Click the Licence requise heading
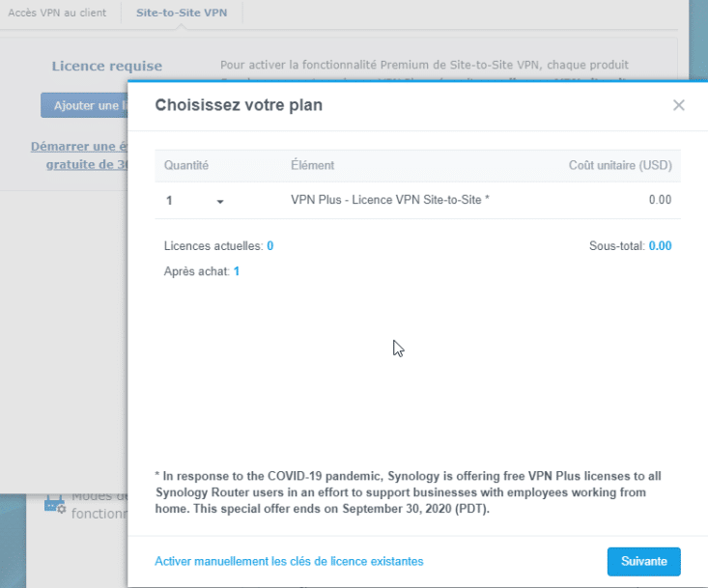The height and width of the screenshot is (588, 708). (106, 67)
